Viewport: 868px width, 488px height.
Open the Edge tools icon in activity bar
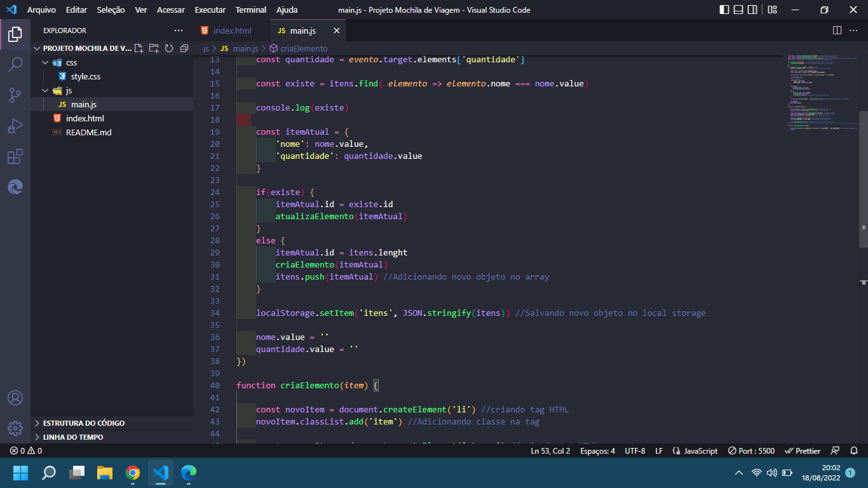[x=15, y=187]
